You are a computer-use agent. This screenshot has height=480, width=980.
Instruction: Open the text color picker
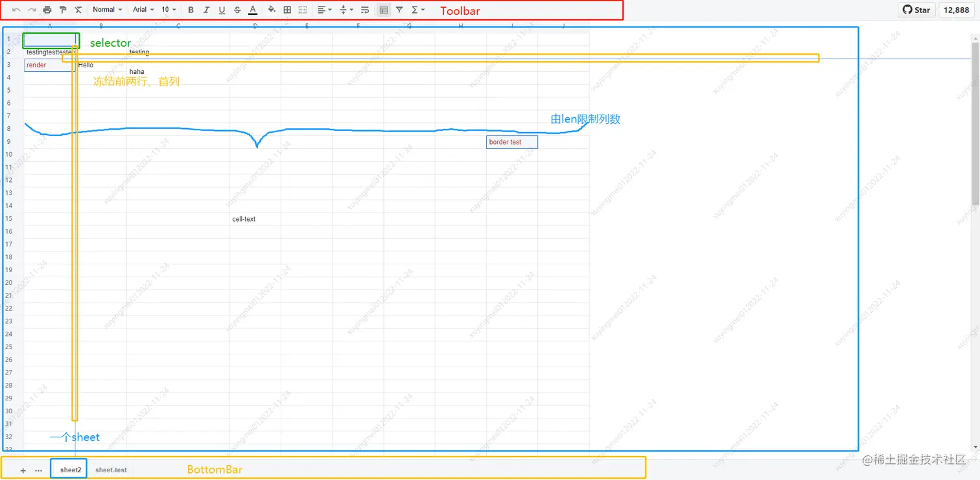point(253,10)
